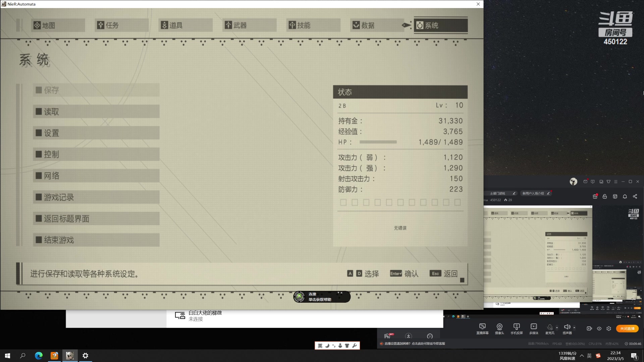Click the IME toolbar wrench icon
The image size is (644, 362).
(355, 346)
